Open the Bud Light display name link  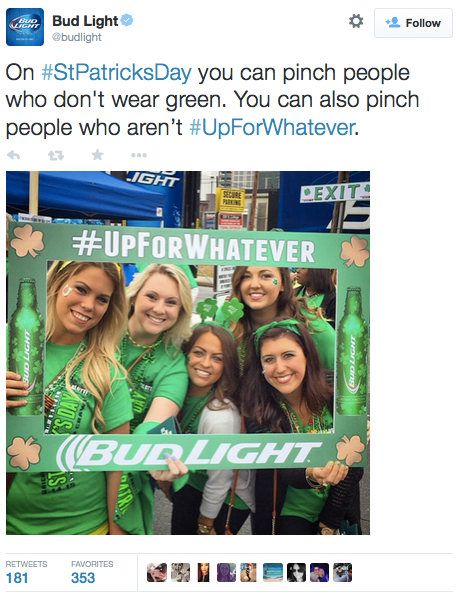click(x=85, y=21)
